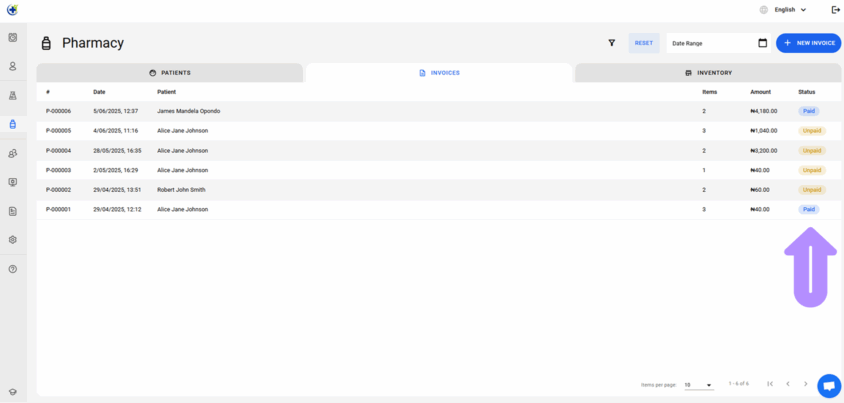This screenshot has height=403, width=844.
Task: Select the pharmacy bottle icon in sidebar
Action: [x=13, y=124]
